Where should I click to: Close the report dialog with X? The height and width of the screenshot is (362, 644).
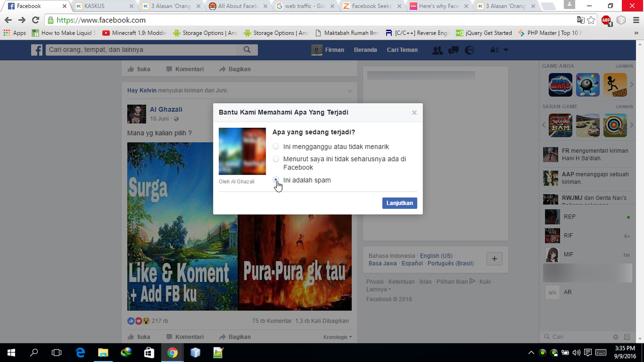(x=414, y=113)
